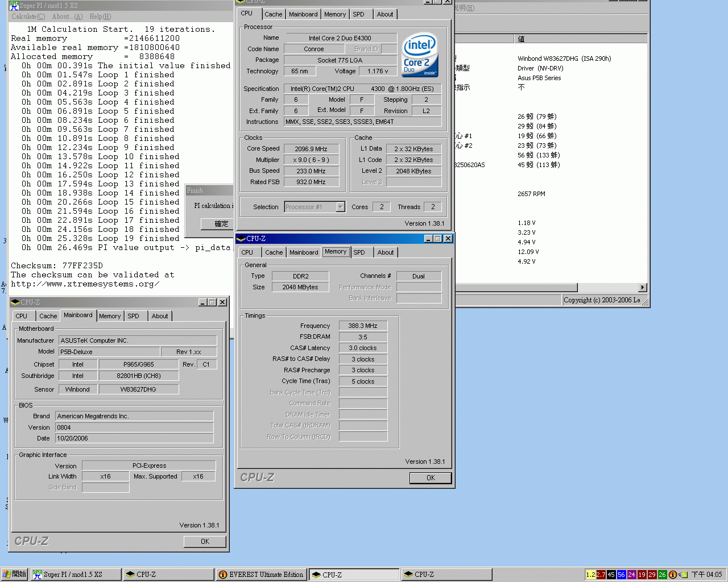Screen dimensions: 728x582
Task: Click FSB:DRAM 3:5 field
Action: point(363,337)
